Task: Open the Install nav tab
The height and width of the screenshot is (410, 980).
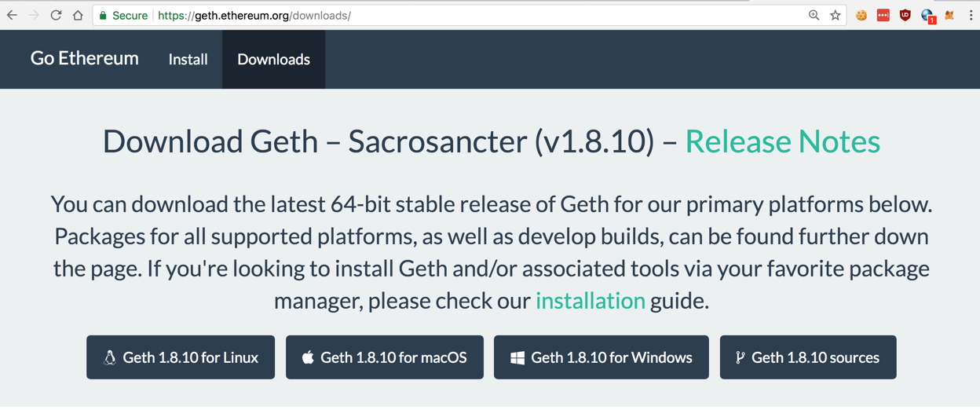Action: click(188, 59)
